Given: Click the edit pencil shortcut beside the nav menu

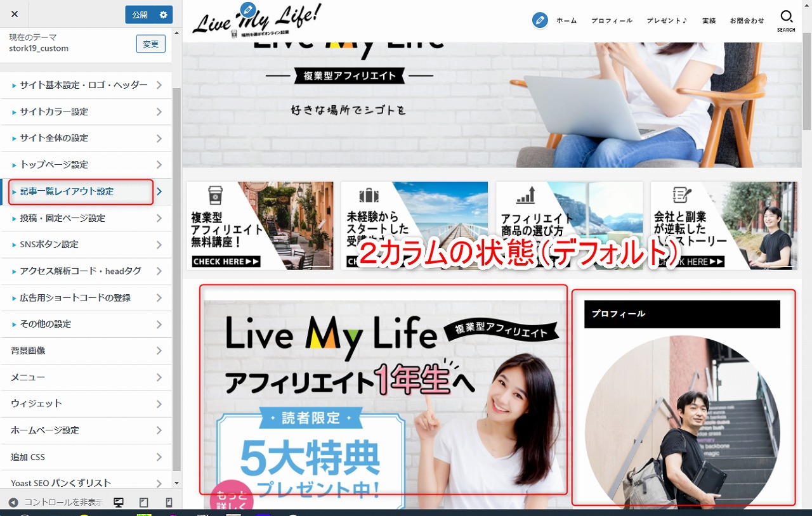Looking at the screenshot, I should coord(540,20).
